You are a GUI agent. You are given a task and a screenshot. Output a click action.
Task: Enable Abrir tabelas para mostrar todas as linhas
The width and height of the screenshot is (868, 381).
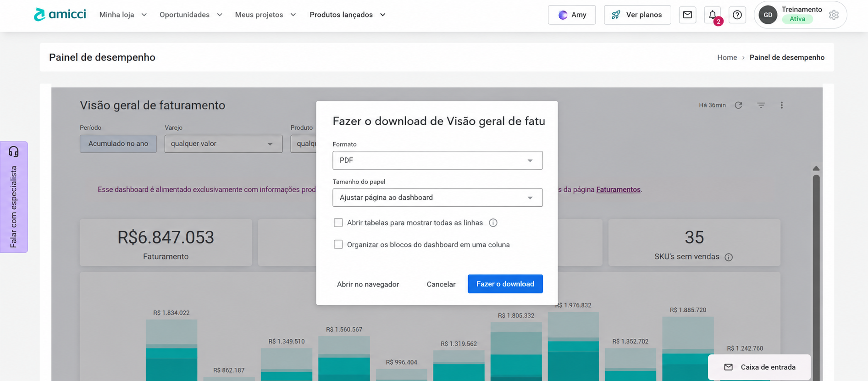pyautogui.click(x=338, y=223)
